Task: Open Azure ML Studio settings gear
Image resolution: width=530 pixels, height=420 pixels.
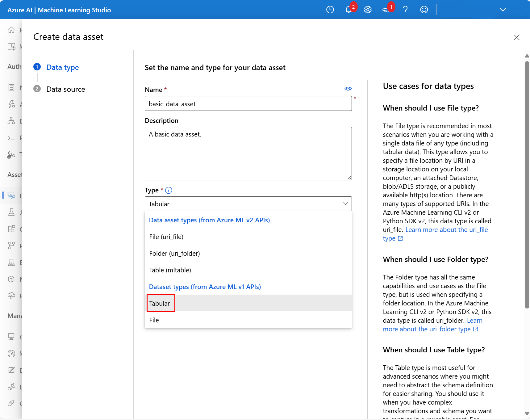Action: pos(367,10)
